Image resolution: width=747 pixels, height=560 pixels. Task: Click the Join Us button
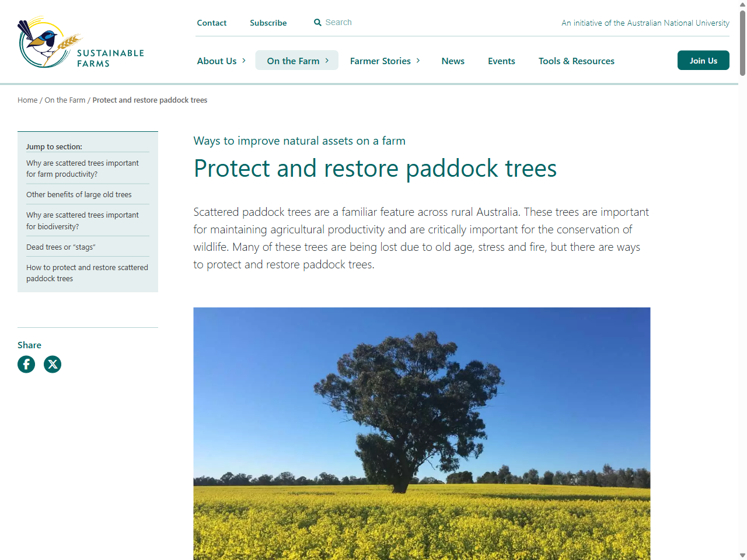point(703,60)
